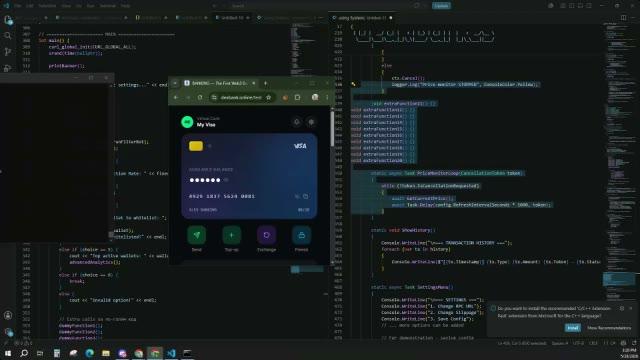Open Task View on the taskbar
This screenshot has width=640, height=360.
40,353
